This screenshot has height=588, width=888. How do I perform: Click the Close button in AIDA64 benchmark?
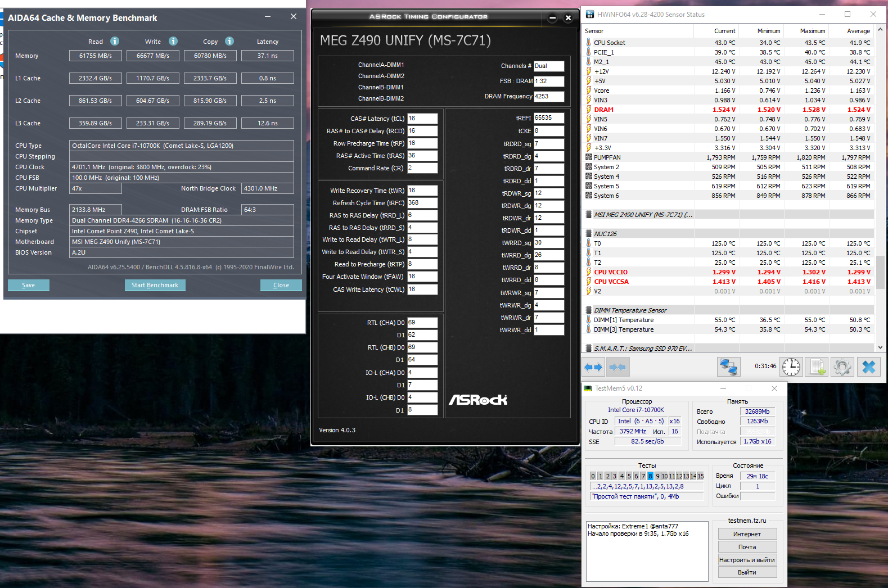[x=281, y=285]
